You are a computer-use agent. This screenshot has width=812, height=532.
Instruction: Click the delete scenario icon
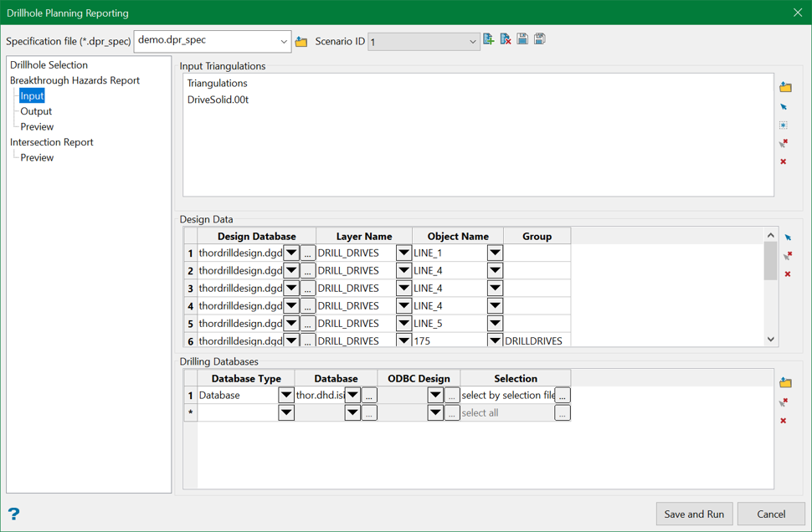[506, 39]
